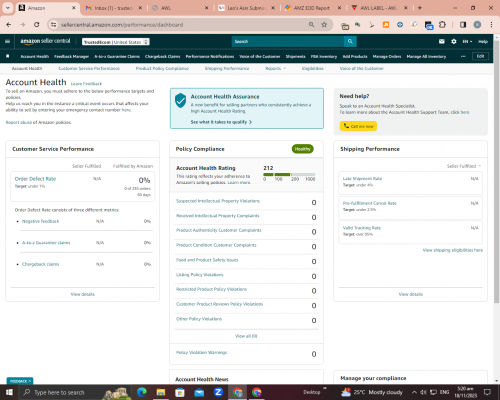Click the Healthy status badge
The height and width of the screenshot is (400, 500).
click(303, 149)
